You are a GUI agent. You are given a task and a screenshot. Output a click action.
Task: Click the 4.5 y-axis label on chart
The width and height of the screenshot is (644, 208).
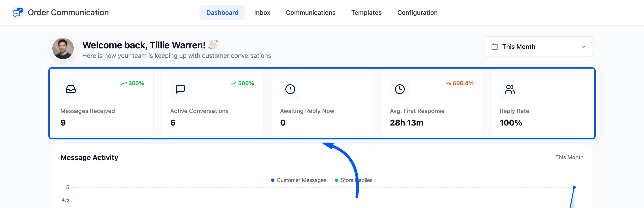click(x=65, y=200)
